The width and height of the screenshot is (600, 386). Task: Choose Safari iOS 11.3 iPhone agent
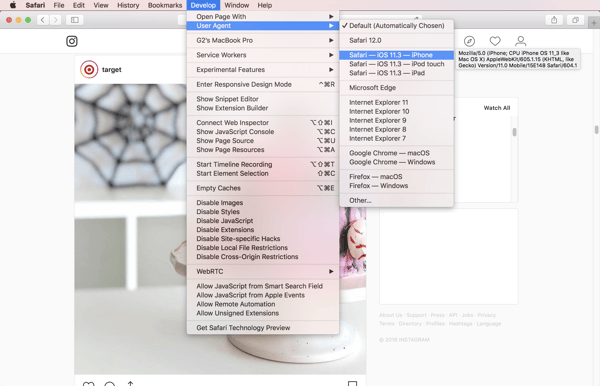coord(396,55)
